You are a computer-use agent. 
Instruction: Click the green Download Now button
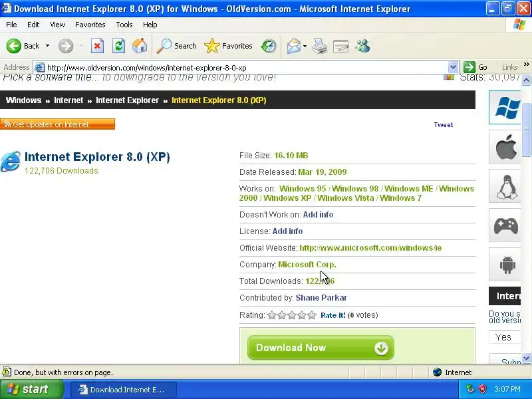point(321,348)
